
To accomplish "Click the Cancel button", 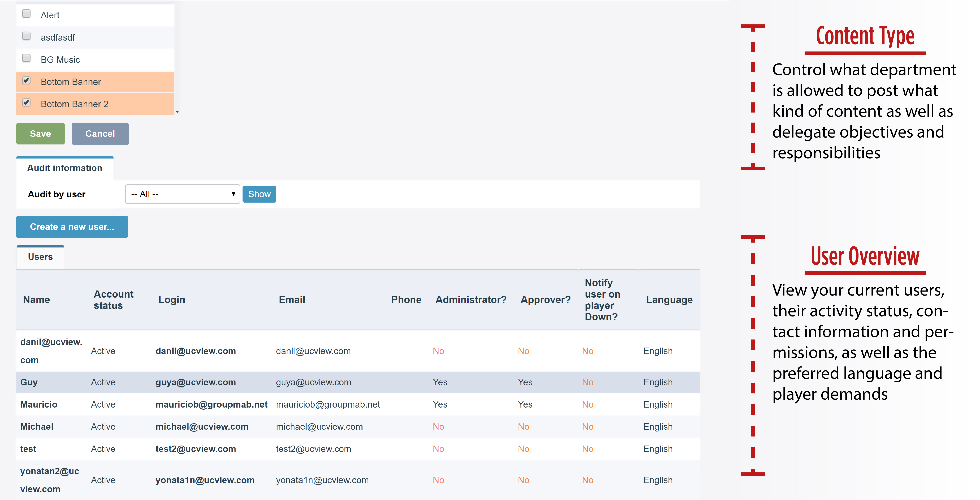I will tap(100, 134).
